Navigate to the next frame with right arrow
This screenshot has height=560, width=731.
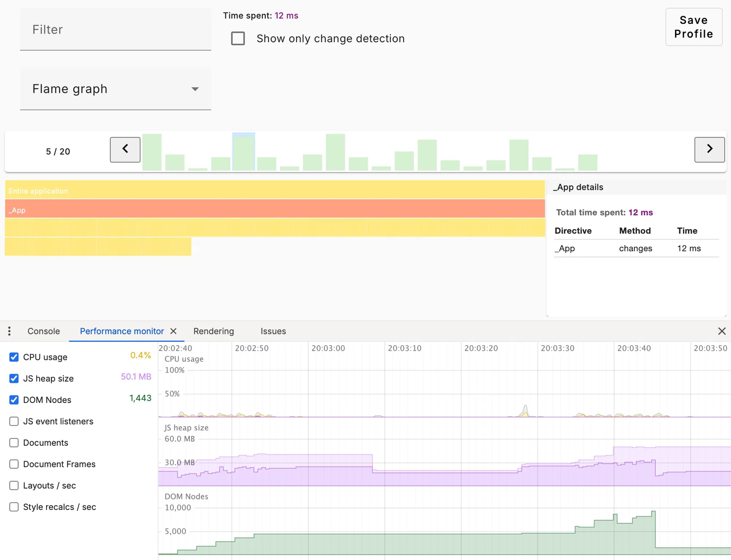click(x=709, y=149)
